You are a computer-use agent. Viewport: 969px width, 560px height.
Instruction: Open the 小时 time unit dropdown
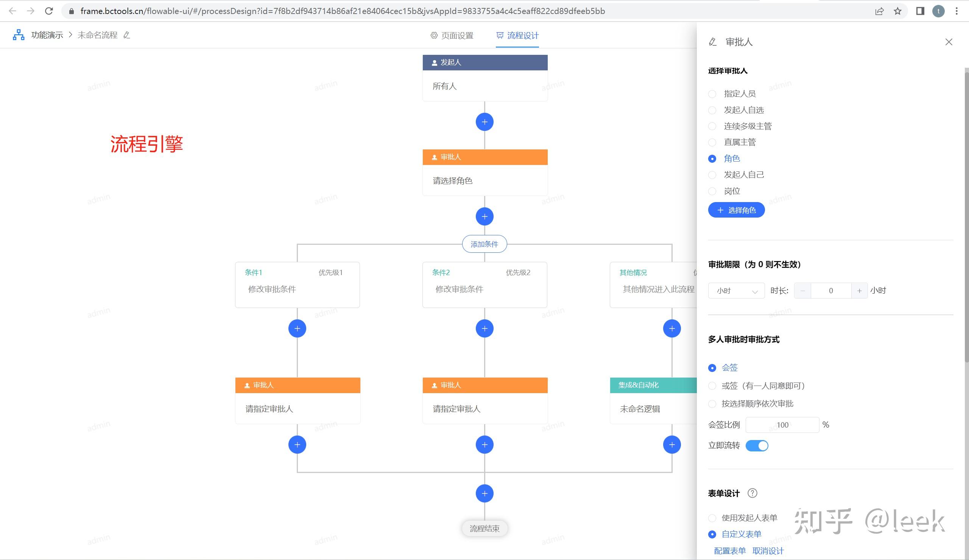pos(735,291)
